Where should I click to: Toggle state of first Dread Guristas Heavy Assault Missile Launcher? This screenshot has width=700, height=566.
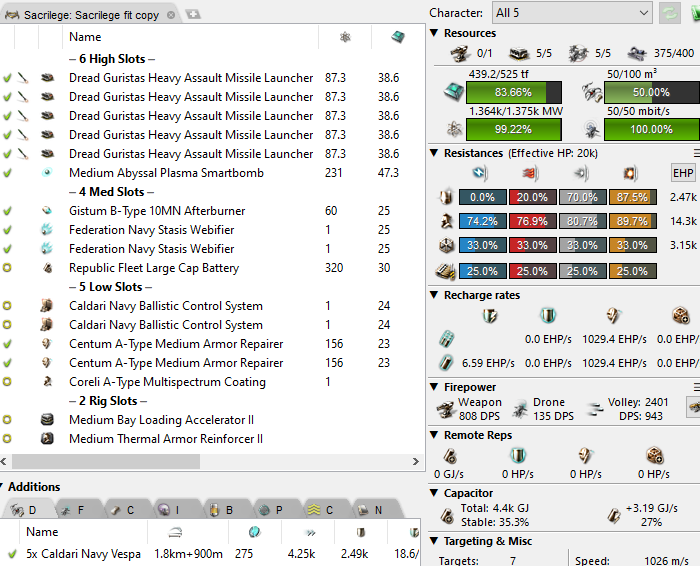[7, 78]
